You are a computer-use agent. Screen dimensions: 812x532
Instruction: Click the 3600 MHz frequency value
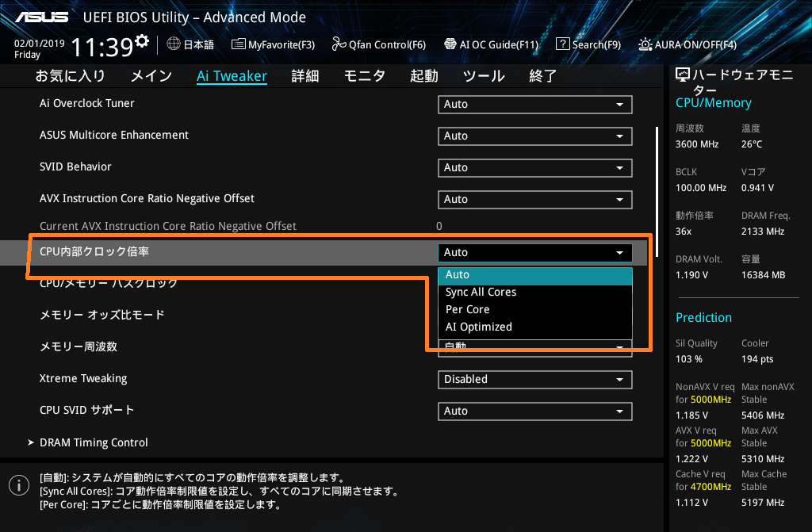coord(696,144)
